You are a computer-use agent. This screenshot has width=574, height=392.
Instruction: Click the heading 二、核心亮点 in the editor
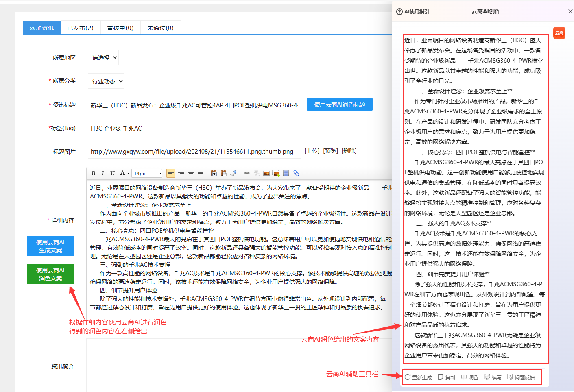[x=157, y=231]
